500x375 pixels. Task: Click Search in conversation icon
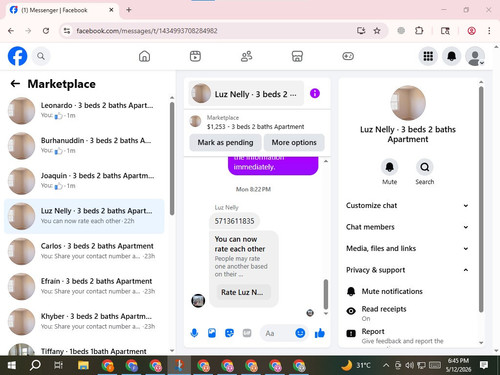tap(425, 167)
